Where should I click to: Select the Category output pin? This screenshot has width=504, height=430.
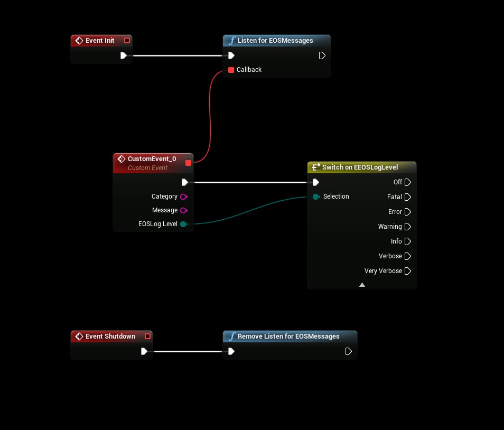point(183,197)
